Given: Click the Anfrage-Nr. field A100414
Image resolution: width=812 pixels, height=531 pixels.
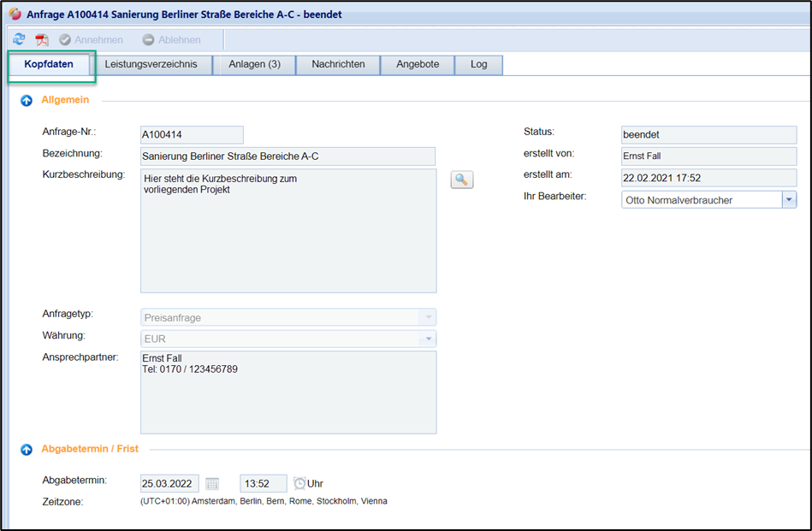Looking at the screenshot, I should (x=192, y=134).
